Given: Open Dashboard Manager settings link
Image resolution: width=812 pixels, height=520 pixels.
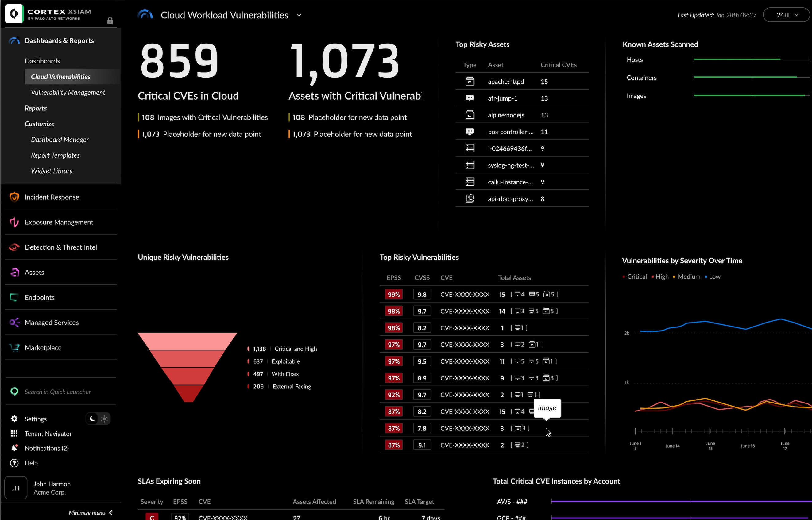Looking at the screenshot, I should [60, 139].
